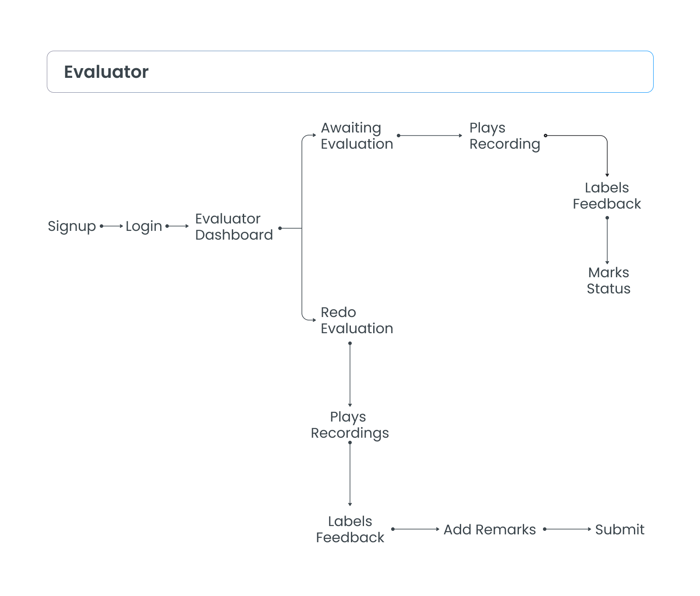Click the Plays Recording node
The height and width of the screenshot is (596, 700).
pyautogui.click(x=504, y=136)
